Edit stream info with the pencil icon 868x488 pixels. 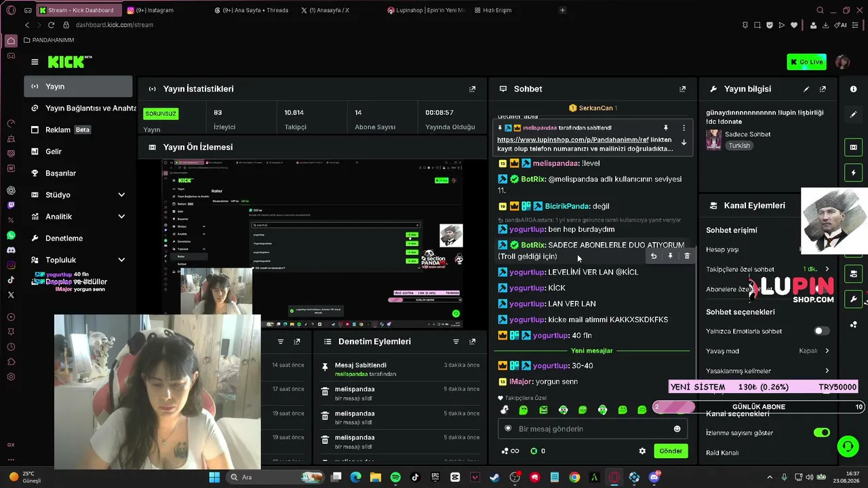[x=806, y=89]
